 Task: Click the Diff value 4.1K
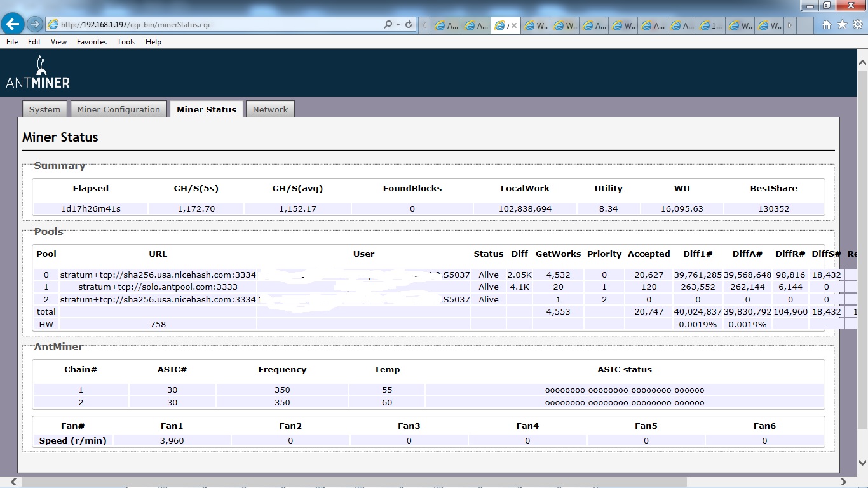[519, 287]
